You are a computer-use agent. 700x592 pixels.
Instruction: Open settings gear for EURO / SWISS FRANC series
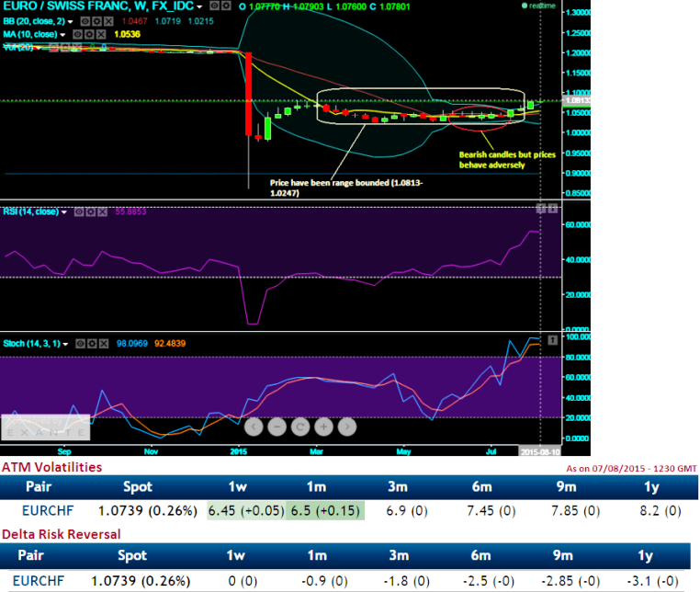(x=226, y=6)
